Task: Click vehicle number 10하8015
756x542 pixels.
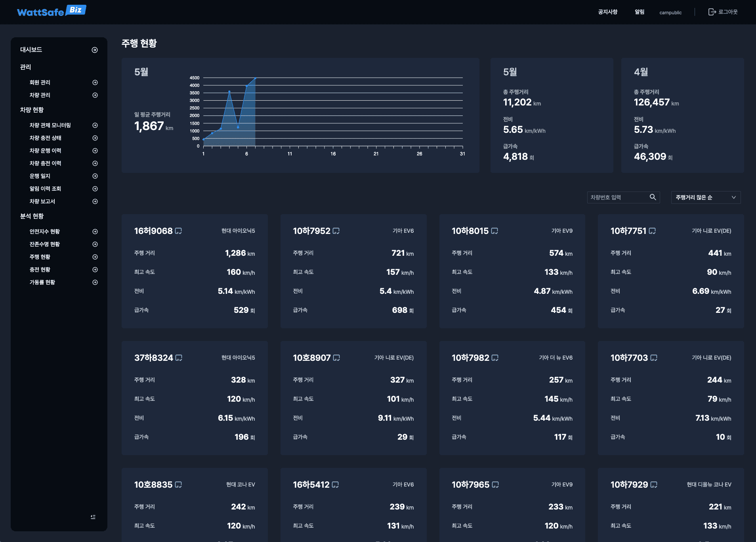Action: pos(470,231)
